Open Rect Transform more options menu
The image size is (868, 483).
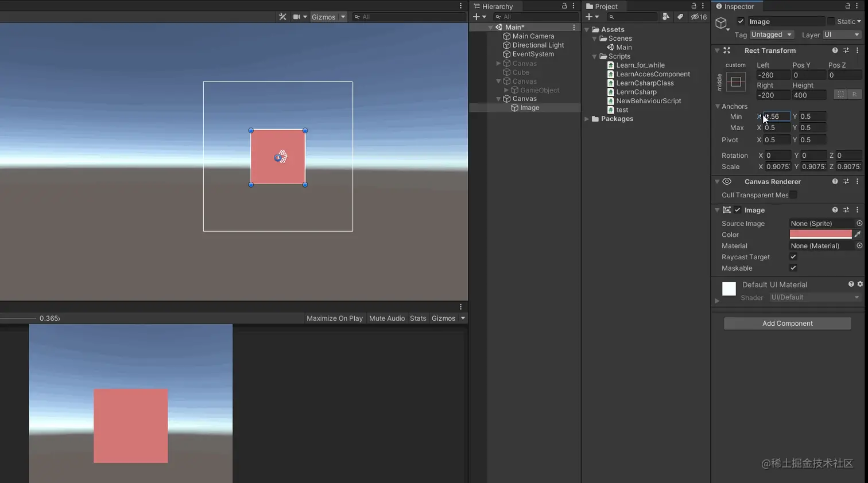coord(858,50)
